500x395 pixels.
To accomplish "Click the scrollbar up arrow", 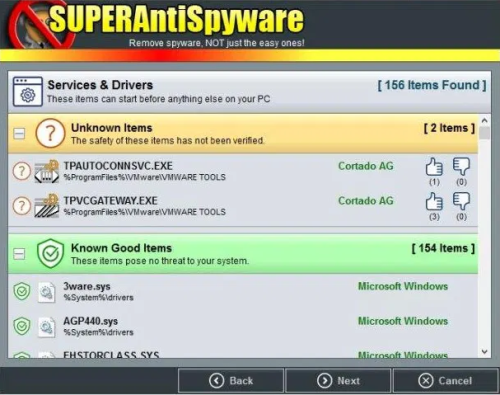I will click(x=485, y=120).
